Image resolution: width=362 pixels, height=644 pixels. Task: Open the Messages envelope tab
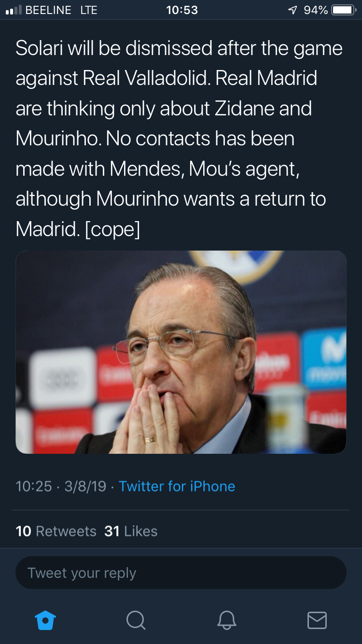(317, 620)
